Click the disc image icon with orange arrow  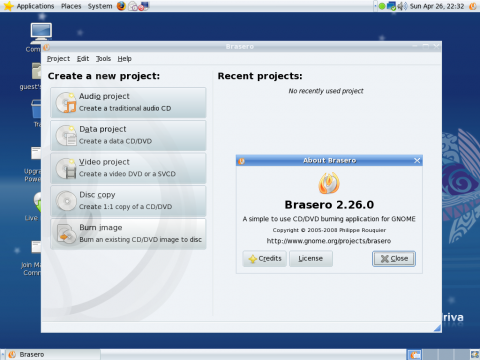66,234
